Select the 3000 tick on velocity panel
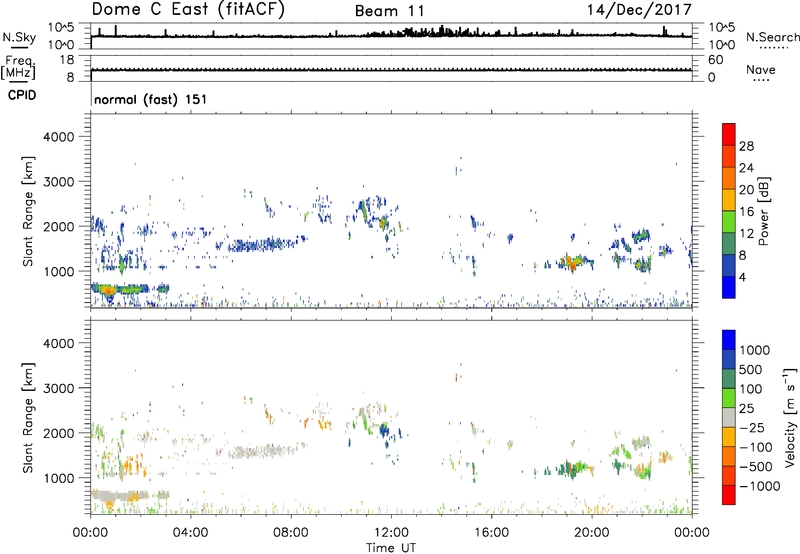The width and height of the screenshot is (800, 554). coord(58,388)
